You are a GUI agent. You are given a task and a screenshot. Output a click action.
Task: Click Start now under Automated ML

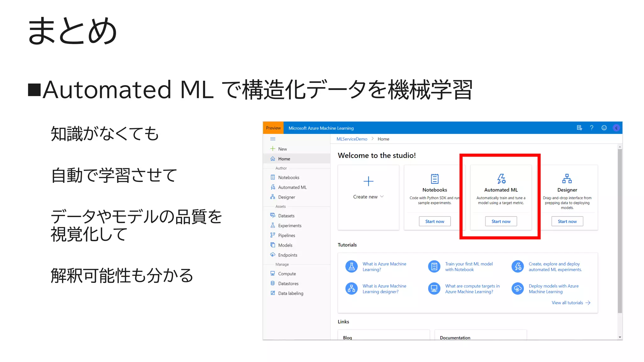501,221
